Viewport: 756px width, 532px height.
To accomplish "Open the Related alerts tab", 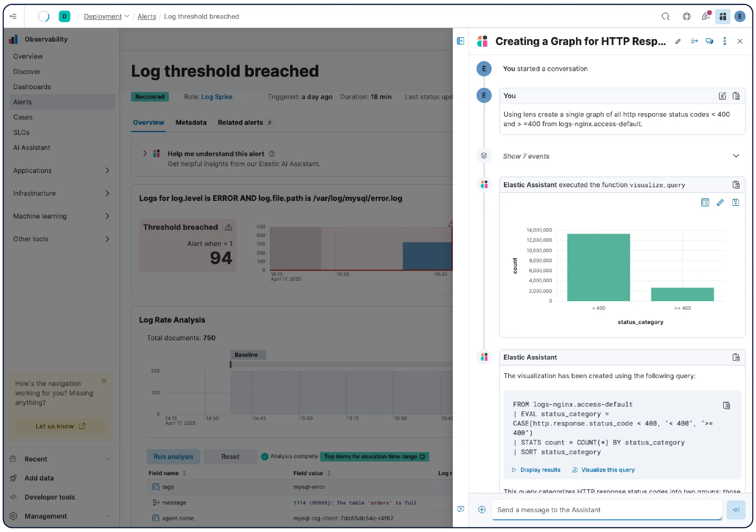I will pos(240,122).
